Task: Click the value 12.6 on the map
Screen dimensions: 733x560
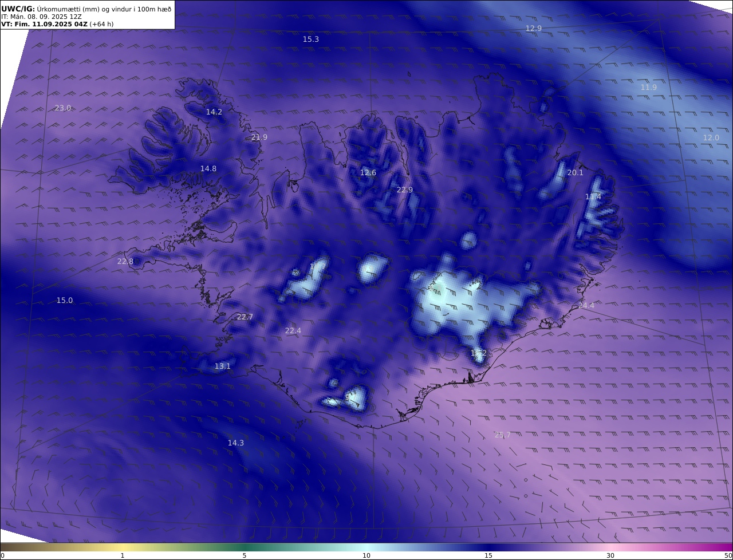Action: click(x=368, y=172)
